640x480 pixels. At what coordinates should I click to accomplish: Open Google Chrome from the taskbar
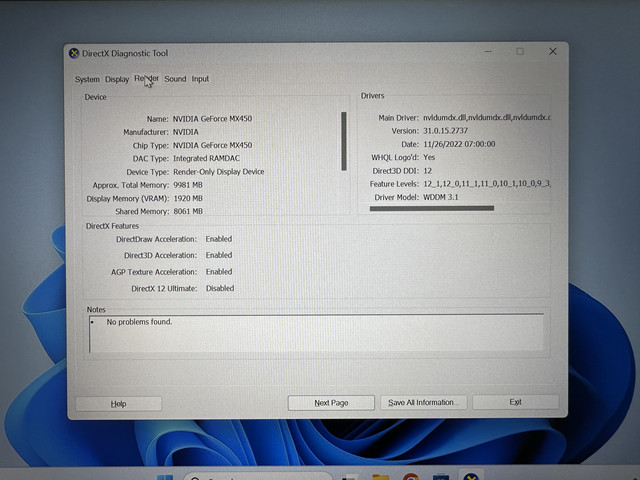pyautogui.click(x=411, y=477)
